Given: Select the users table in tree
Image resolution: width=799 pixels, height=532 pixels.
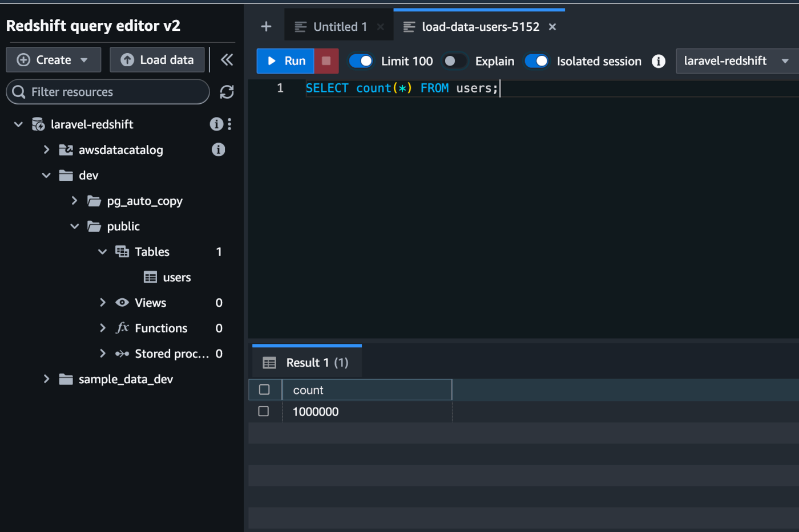Looking at the screenshot, I should pos(177,277).
